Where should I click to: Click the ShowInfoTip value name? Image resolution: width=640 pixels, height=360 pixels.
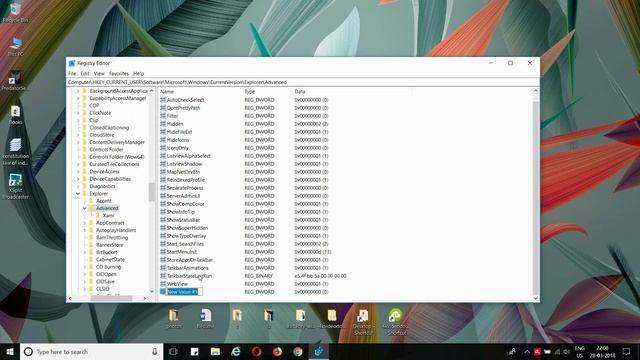(x=180, y=212)
